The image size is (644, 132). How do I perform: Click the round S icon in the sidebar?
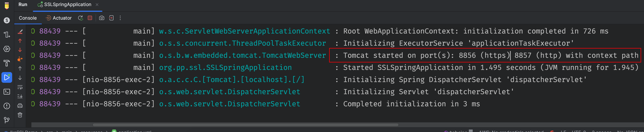(x=7, y=20)
